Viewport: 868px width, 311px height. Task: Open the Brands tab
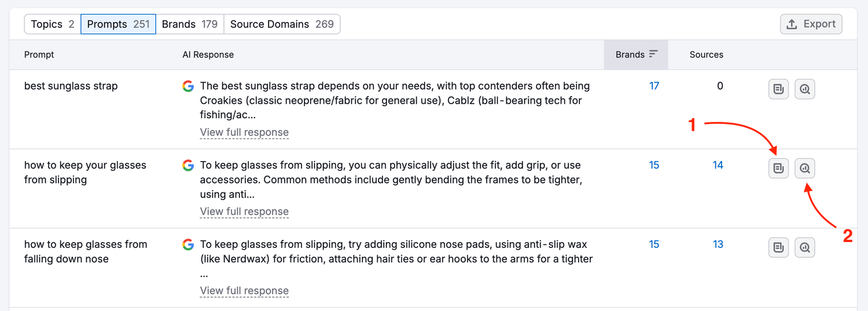(189, 24)
